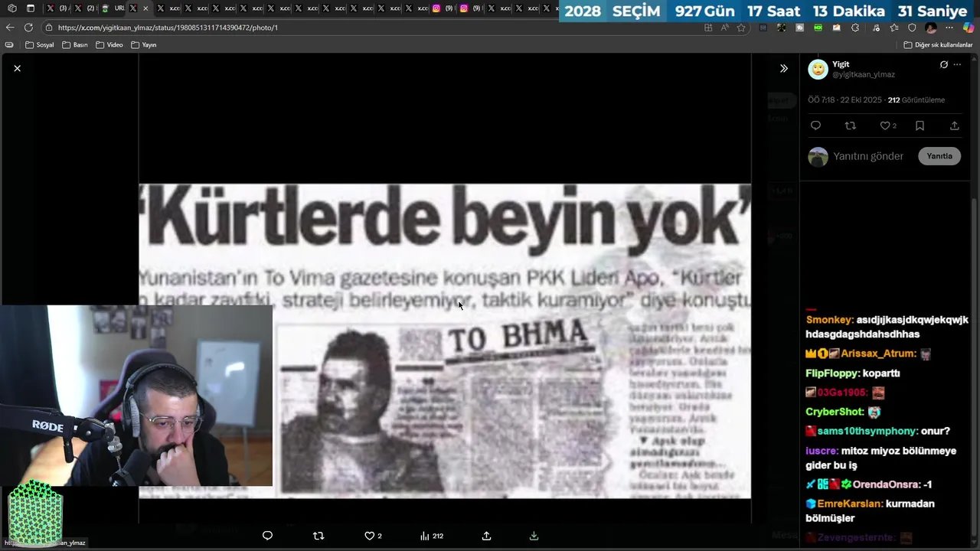
Task: Open the Copilot icon
Action: [969, 28]
